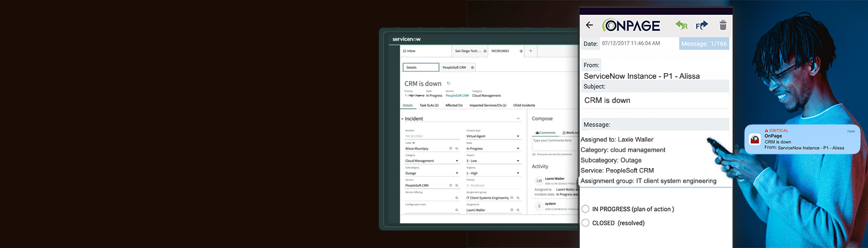Click the Assigned to info icon
This screenshot has height=248, width=868.
(511, 210)
